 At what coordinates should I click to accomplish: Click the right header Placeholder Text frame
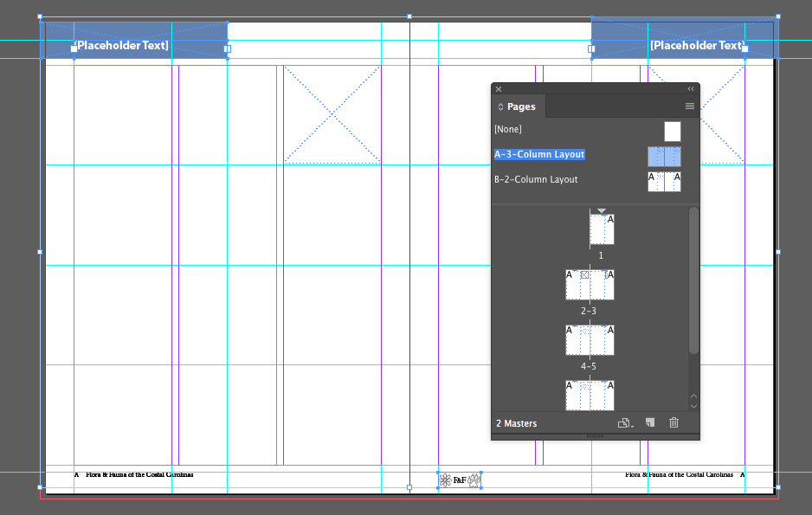(x=685, y=38)
